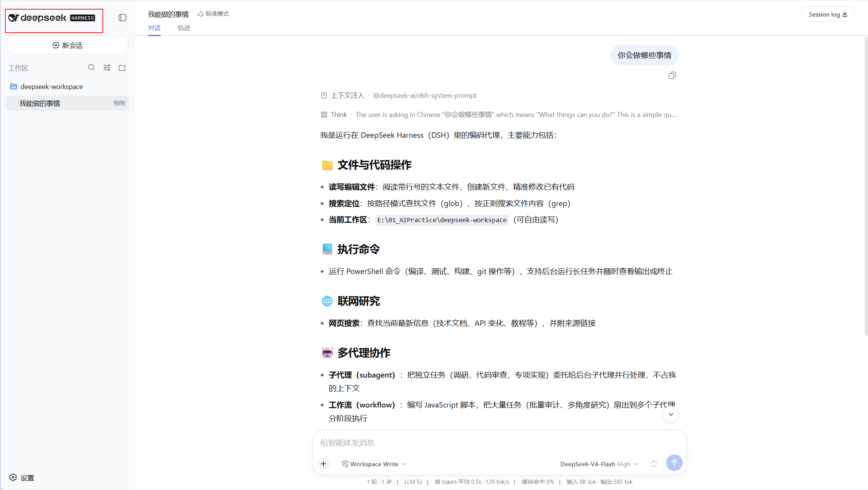
Task: Click the 首 token 平均 0.5s status entry
Action: [458, 482]
